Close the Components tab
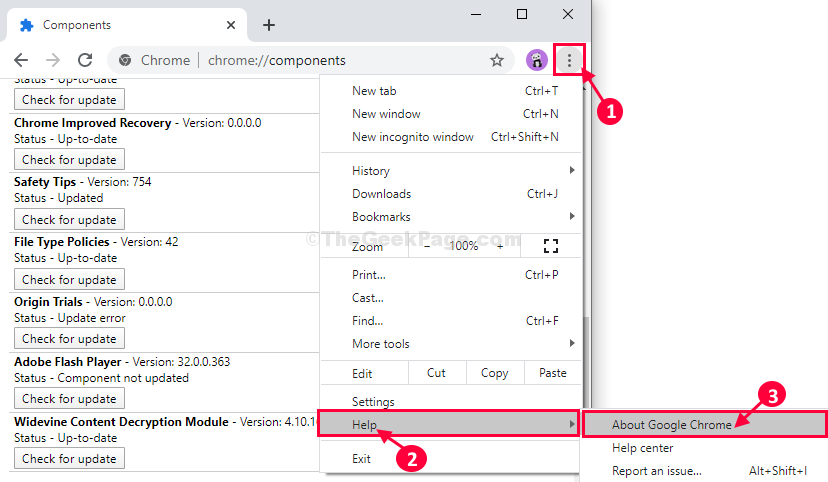828x482 pixels. 231,25
